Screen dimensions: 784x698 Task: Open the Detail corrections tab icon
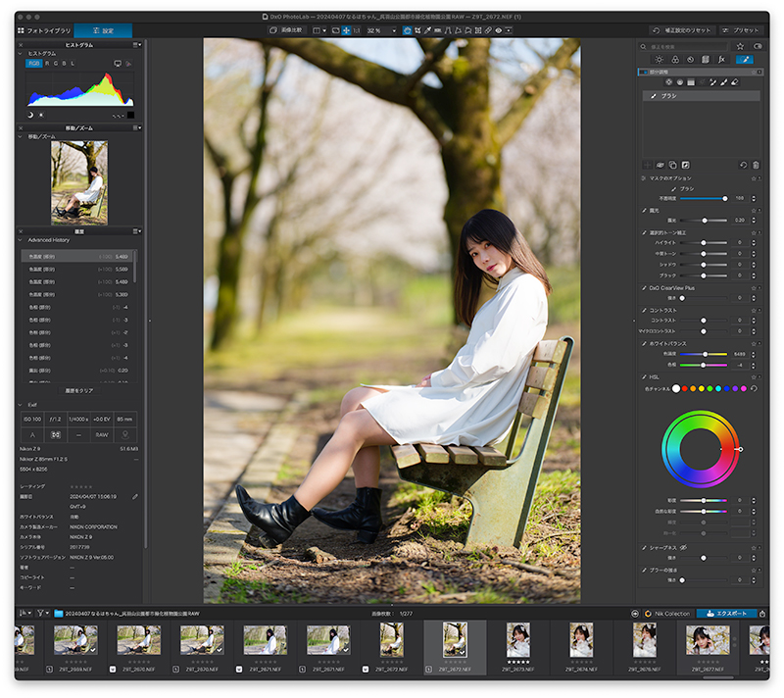[x=691, y=60]
